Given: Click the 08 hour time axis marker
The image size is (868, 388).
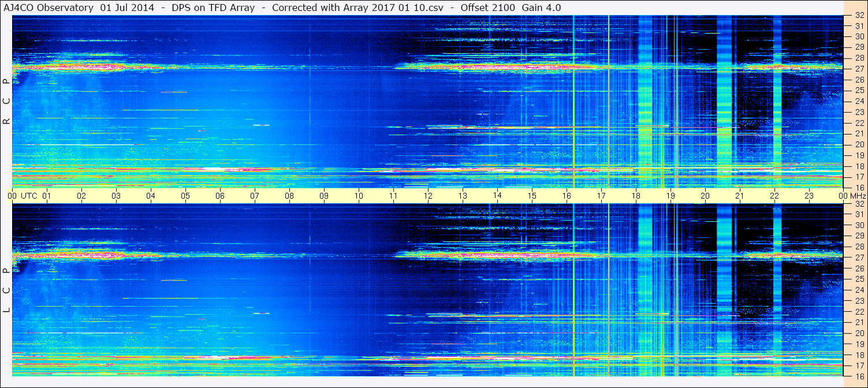Looking at the screenshot, I should click(289, 196).
